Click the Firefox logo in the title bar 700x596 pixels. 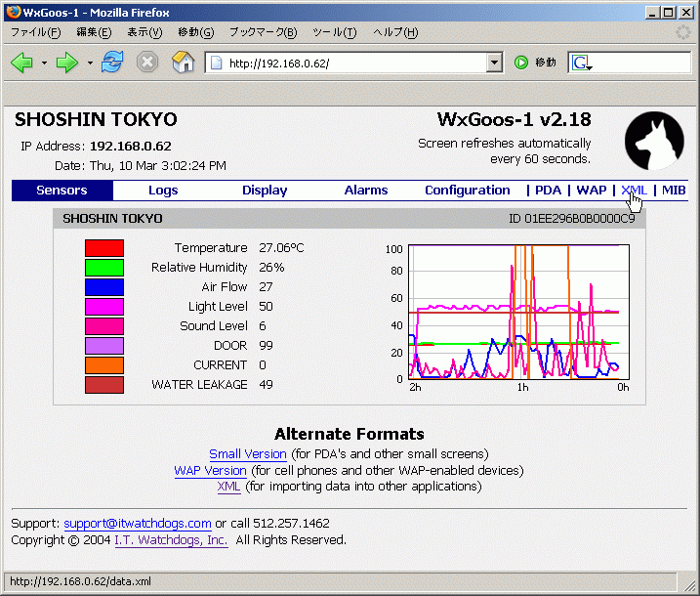pos(14,12)
